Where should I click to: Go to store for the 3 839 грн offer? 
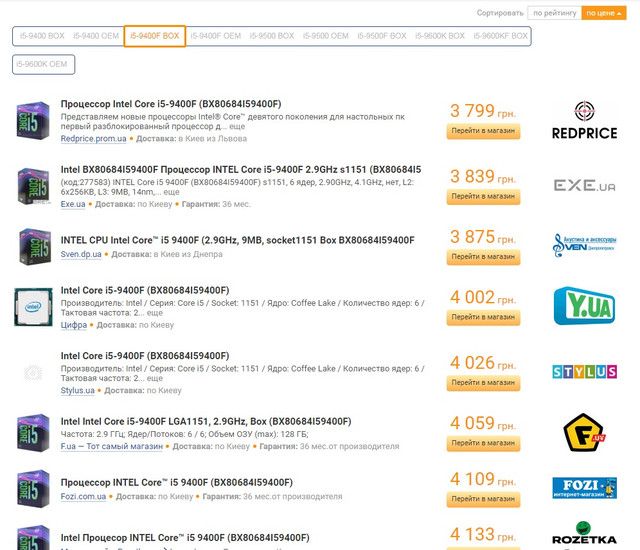pyautogui.click(x=483, y=196)
